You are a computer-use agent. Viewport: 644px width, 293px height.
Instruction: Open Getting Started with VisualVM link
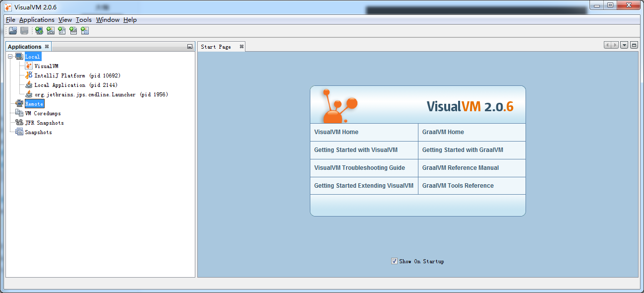tap(356, 150)
